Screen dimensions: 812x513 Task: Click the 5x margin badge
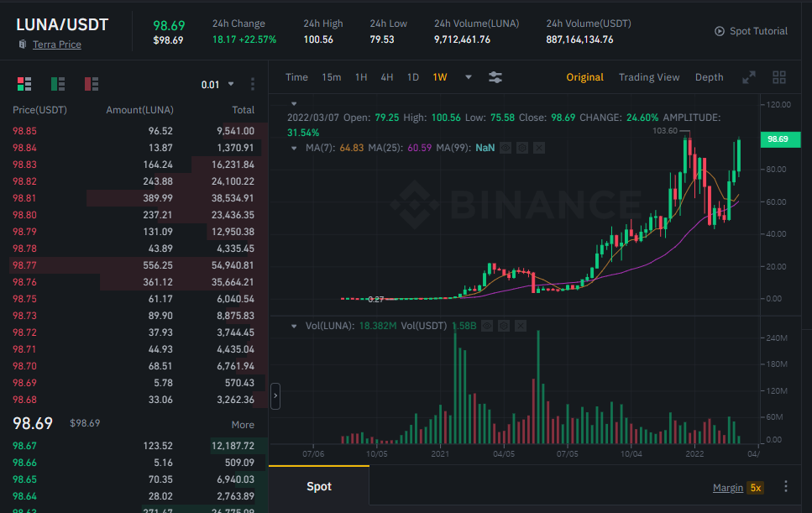pyautogui.click(x=756, y=488)
